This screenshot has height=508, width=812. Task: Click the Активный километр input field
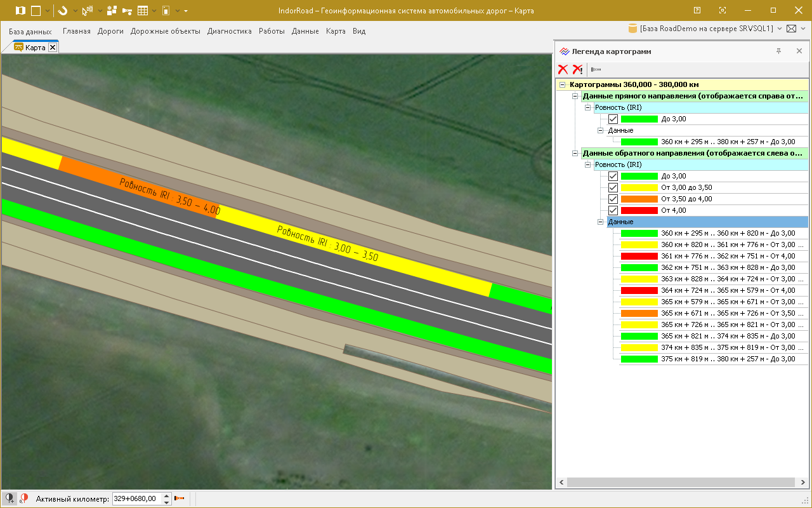[136, 498]
